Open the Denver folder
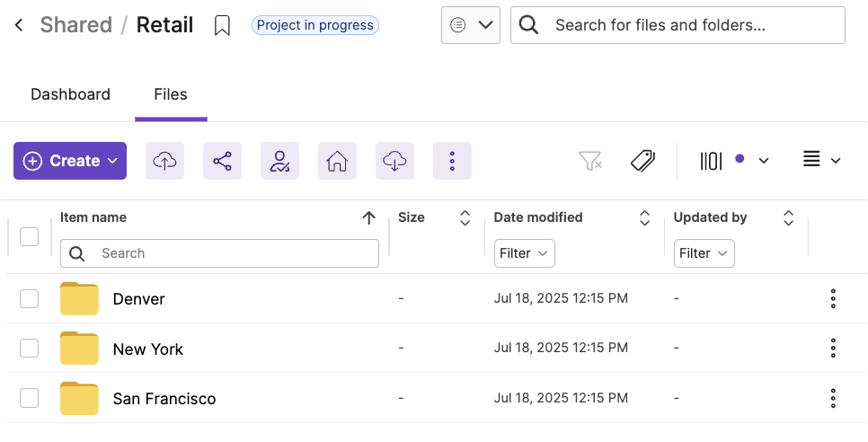This screenshot has width=868, height=442. tap(139, 299)
